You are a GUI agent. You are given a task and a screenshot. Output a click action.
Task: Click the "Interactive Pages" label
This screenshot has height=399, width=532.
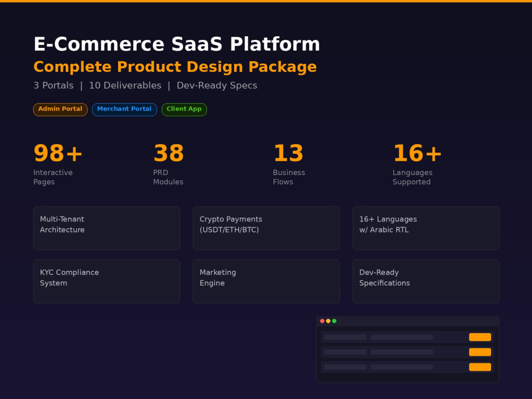[x=53, y=177]
